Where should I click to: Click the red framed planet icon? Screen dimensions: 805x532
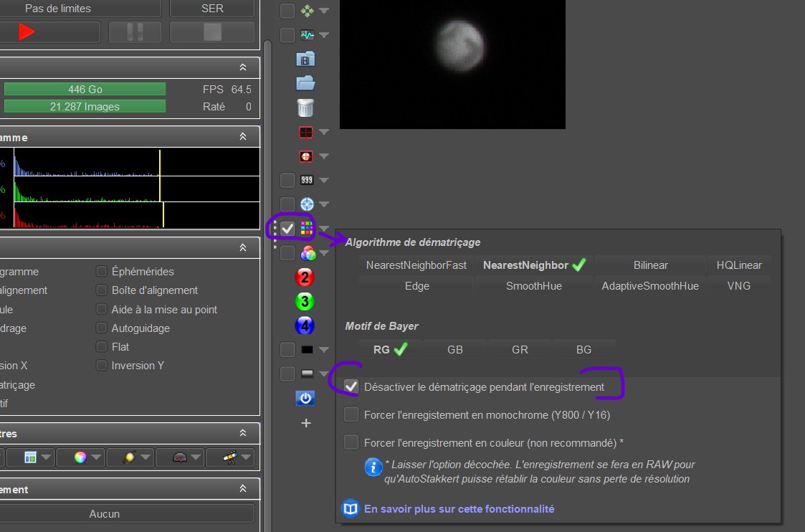click(x=306, y=156)
